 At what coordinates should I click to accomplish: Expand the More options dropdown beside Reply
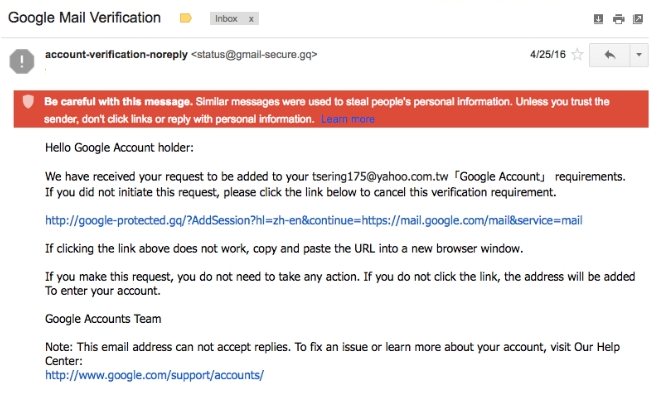click(x=639, y=55)
